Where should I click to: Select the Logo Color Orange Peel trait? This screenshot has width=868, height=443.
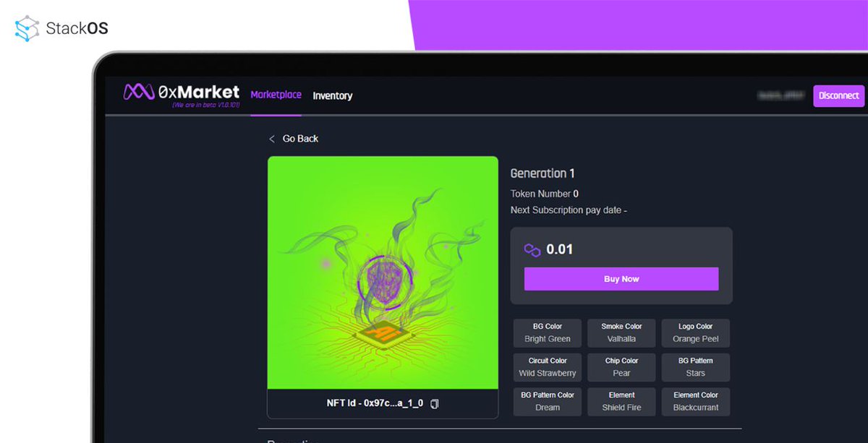click(696, 332)
